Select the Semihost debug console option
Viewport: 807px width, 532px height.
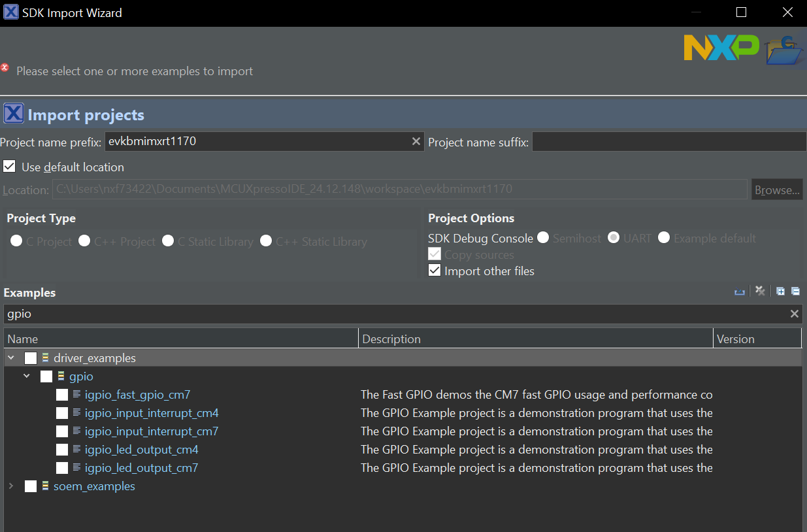[x=543, y=238]
